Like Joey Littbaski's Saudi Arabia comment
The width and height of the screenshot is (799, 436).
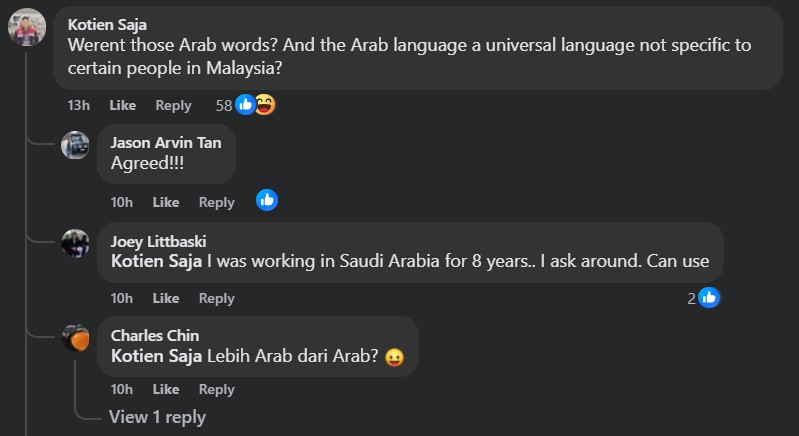pyautogui.click(x=165, y=298)
